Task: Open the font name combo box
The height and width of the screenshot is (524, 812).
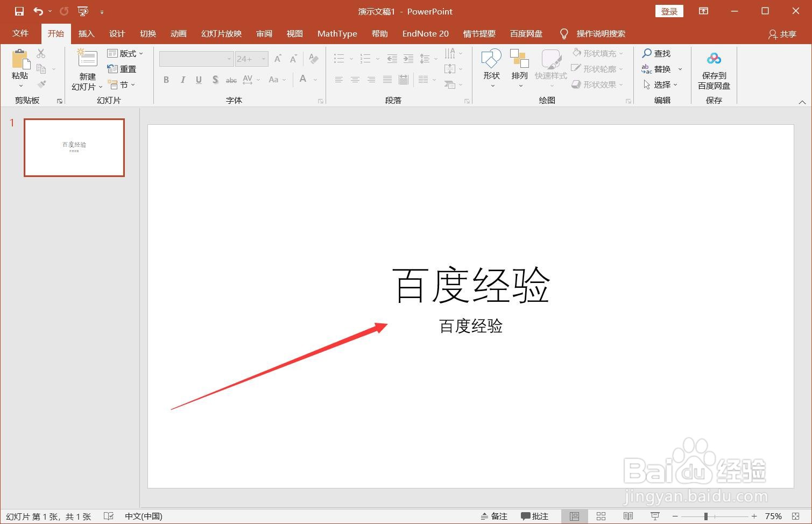Action: click(x=196, y=59)
